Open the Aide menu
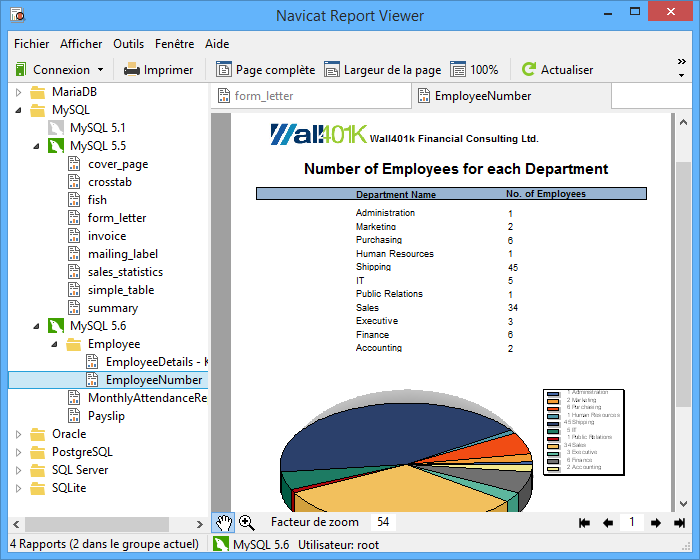This screenshot has height=560, width=700. click(217, 44)
